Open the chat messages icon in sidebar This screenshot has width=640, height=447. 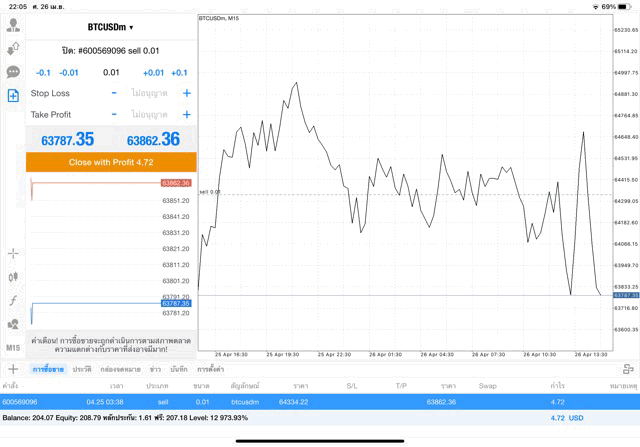pos(13,72)
